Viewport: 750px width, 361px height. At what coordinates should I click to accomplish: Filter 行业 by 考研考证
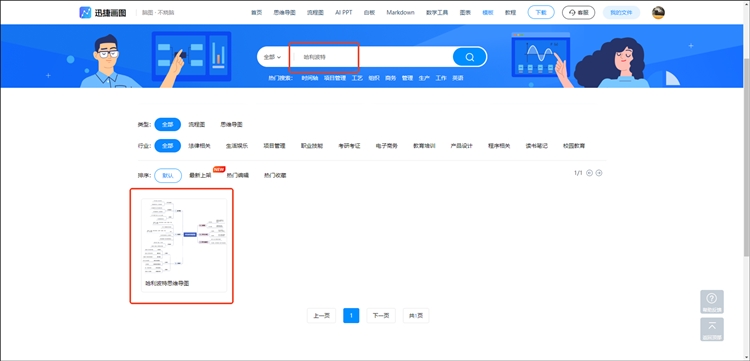point(349,146)
